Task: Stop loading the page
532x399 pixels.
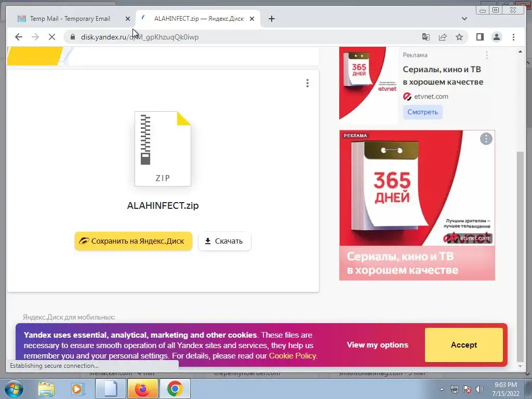Action: click(x=52, y=37)
